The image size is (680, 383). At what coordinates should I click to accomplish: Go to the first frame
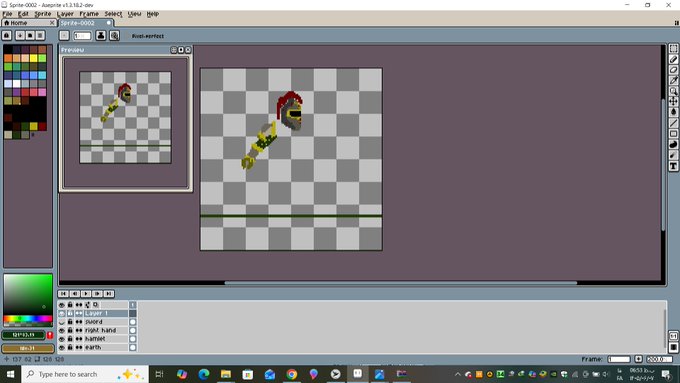click(x=63, y=294)
